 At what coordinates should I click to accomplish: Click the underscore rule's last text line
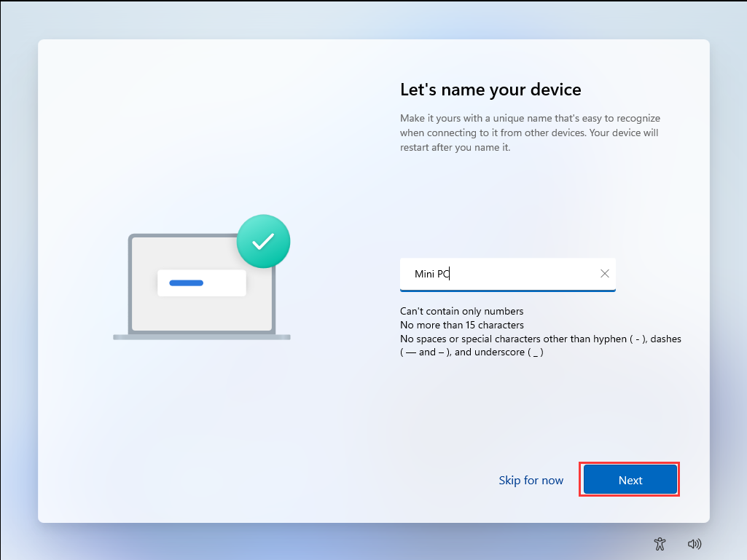[x=472, y=352]
